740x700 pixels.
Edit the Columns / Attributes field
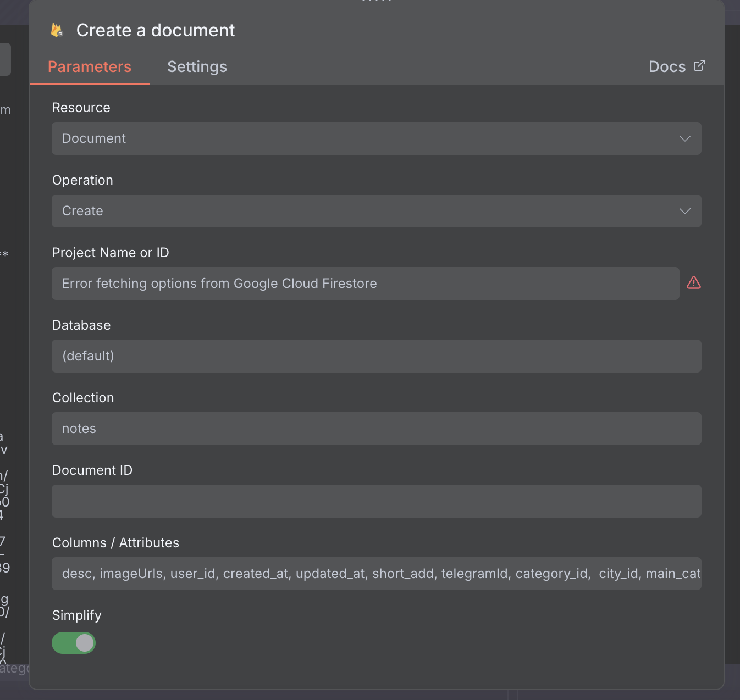pos(376,574)
